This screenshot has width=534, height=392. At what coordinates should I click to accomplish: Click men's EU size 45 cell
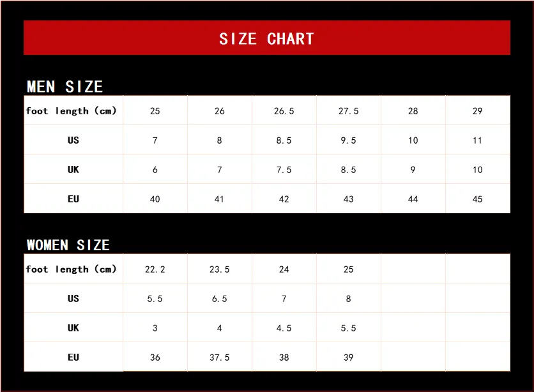[477, 199]
